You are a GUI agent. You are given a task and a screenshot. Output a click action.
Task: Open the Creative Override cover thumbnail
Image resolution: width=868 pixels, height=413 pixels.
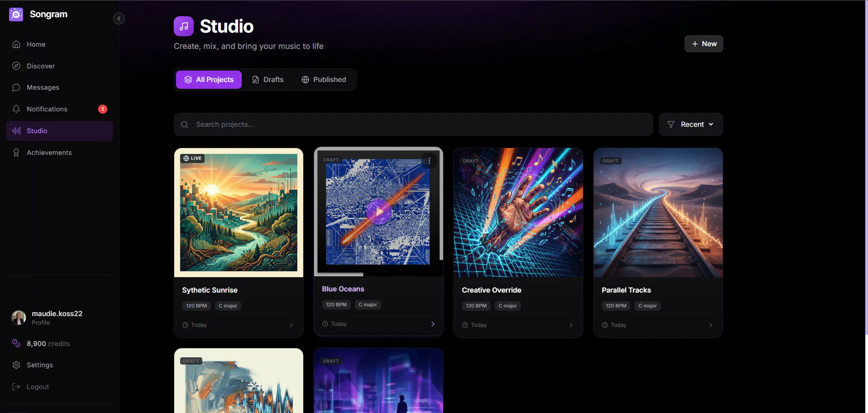click(x=518, y=212)
